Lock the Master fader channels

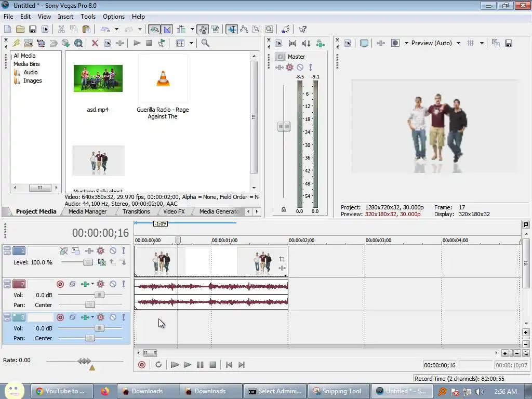(x=284, y=210)
